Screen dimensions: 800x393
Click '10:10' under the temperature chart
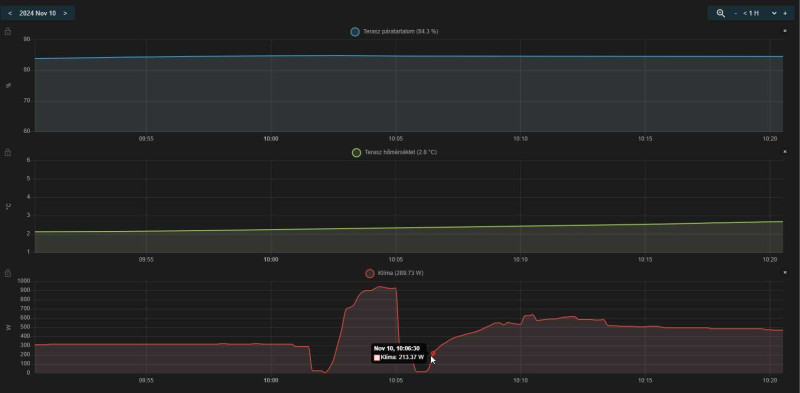click(520, 259)
